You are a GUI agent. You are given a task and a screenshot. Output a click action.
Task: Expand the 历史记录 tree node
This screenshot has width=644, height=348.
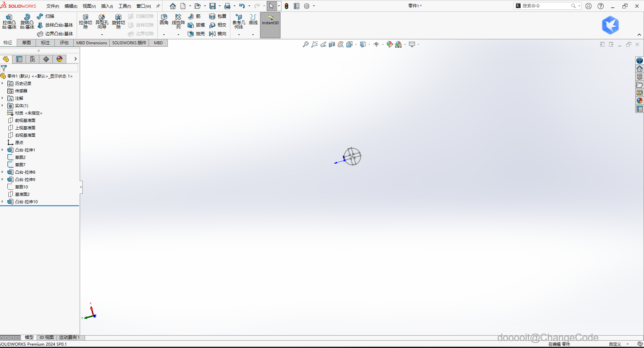point(2,83)
